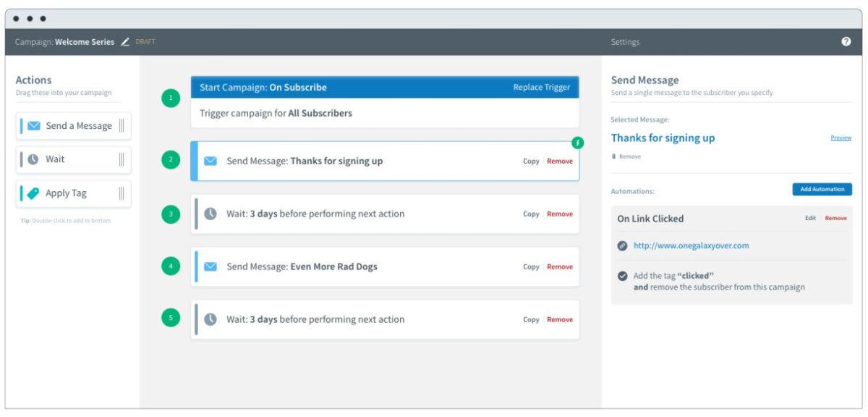This screenshot has height=417, width=868.
Task: Click link icon beside onegalaxyover URL
Action: (622, 246)
